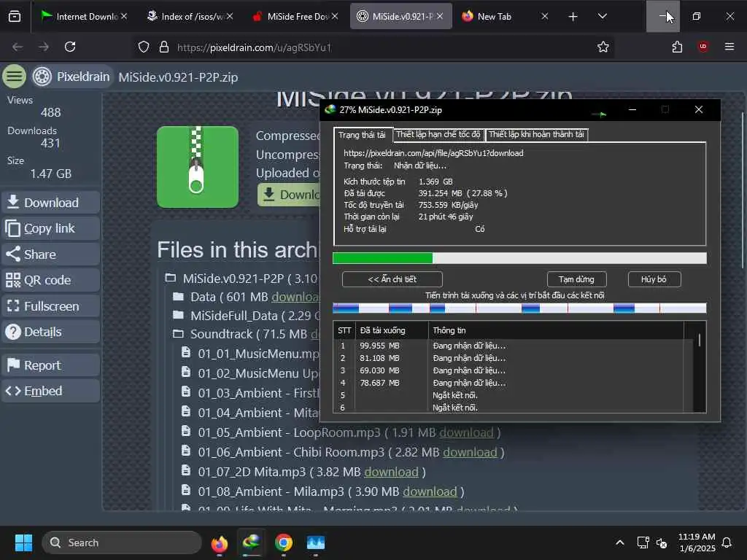Download 01_08_Ambient - Mila.mp3 link
747x560 pixels.
pos(430,491)
